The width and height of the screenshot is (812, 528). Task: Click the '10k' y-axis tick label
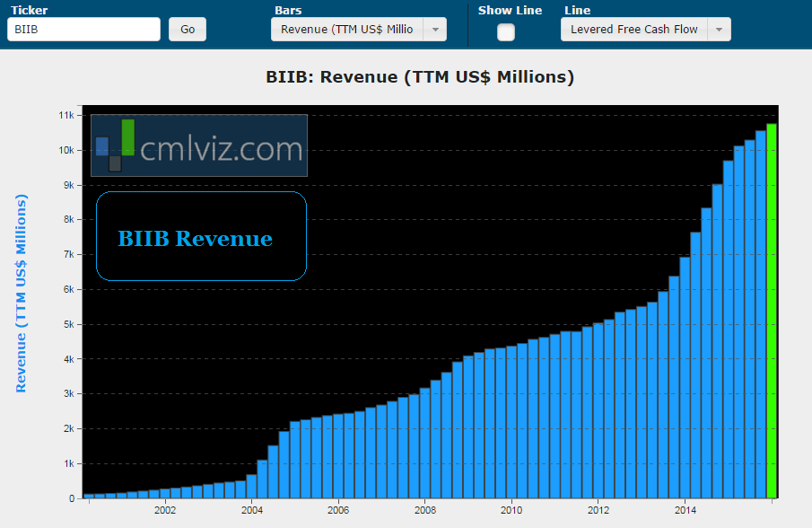[66, 150]
